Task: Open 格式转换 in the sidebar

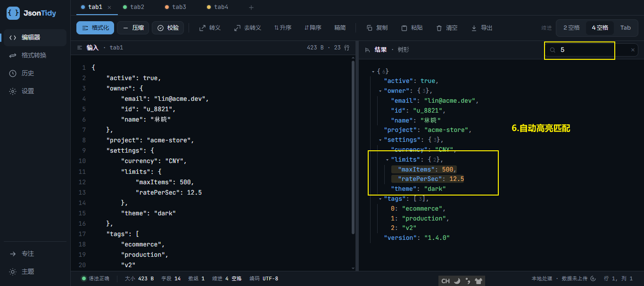Action: [35, 55]
